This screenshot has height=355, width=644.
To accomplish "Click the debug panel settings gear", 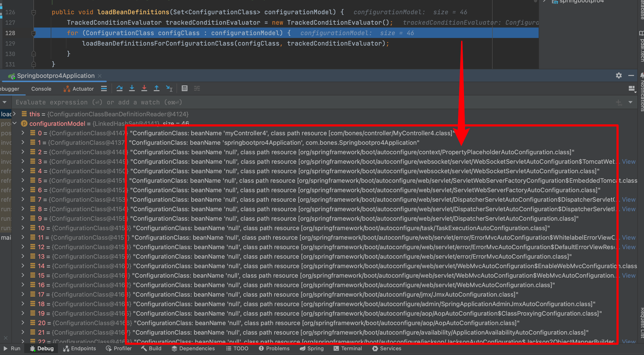I will click(x=619, y=75).
